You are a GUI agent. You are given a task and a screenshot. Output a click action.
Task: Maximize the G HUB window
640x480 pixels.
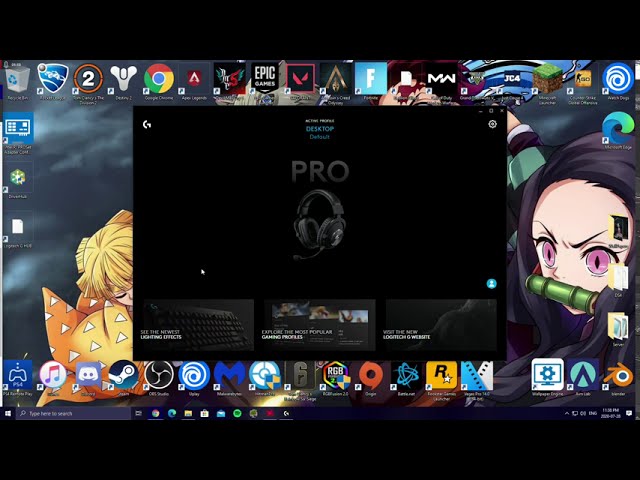(x=491, y=111)
